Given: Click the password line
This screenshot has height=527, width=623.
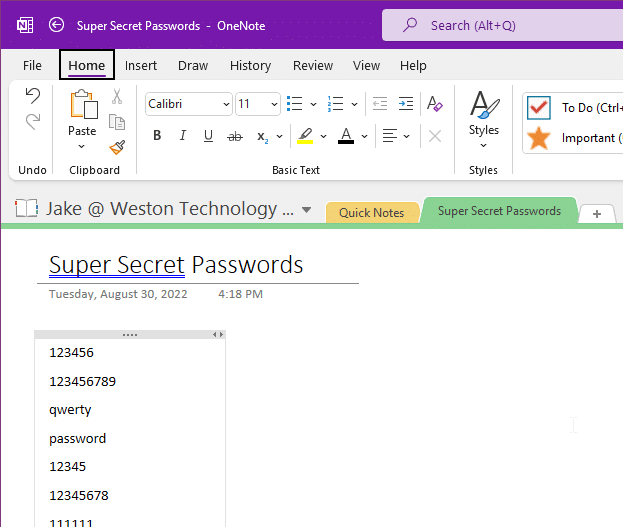Looking at the screenshot, I should 77,439.
